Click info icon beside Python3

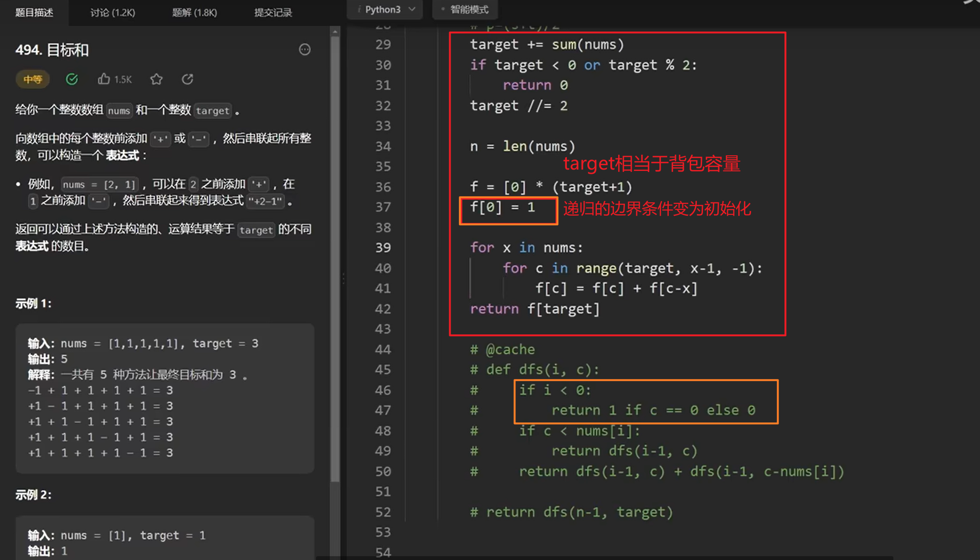359,10
